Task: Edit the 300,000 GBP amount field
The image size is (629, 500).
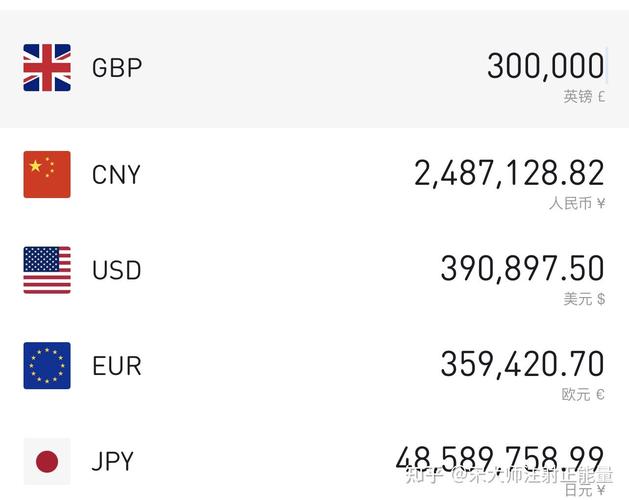Action: coord(546,66)
